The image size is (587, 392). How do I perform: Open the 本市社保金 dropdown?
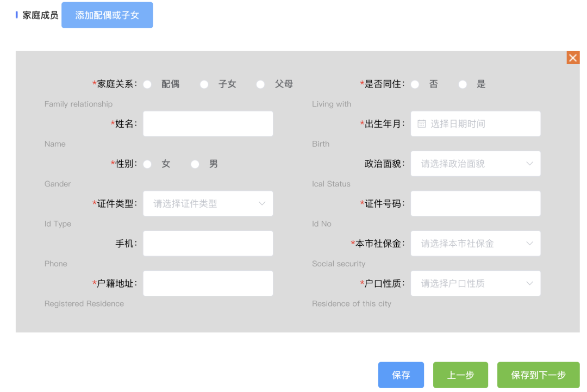pyautogui.click(x=475, y=244)
